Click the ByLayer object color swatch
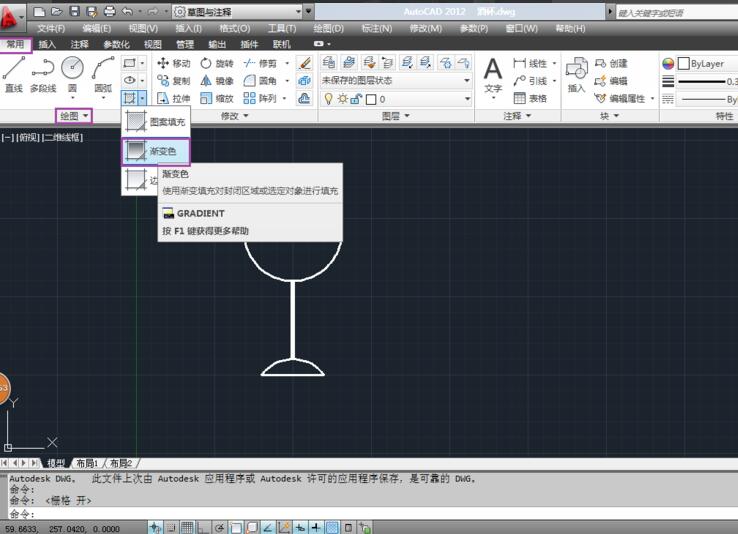 pos(684,64)
